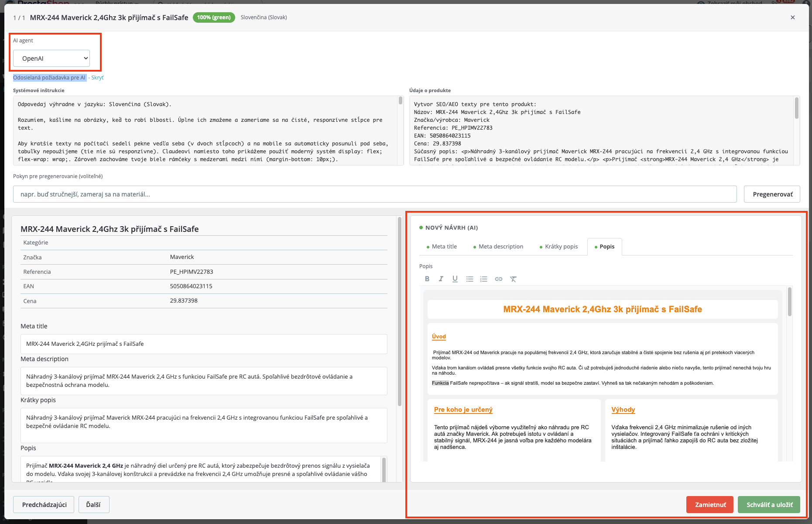Toggle underline formatting in Popis editor
Viewport: 812px width, 524px height.
point(455,279)
